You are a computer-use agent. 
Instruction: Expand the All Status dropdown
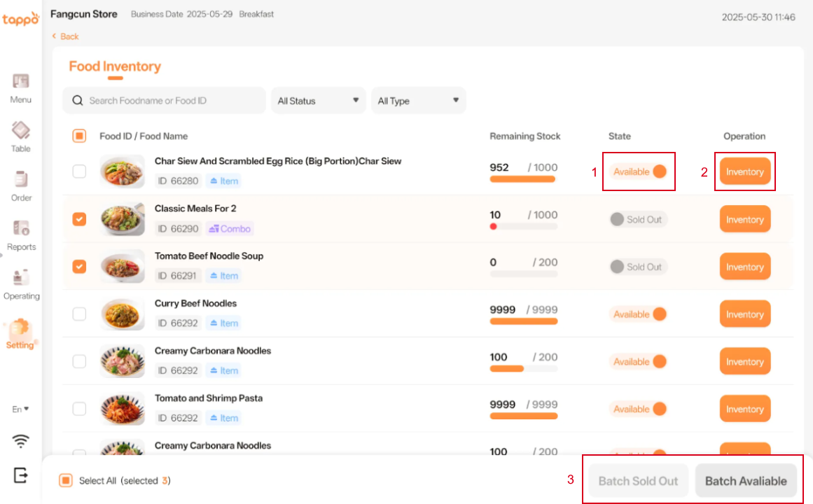pos(319,101)
